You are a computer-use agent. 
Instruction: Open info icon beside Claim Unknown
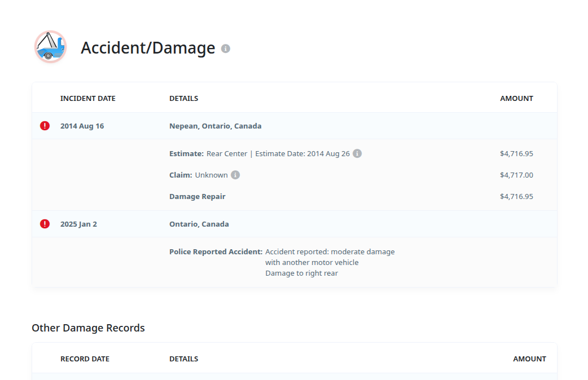point(235,175)
